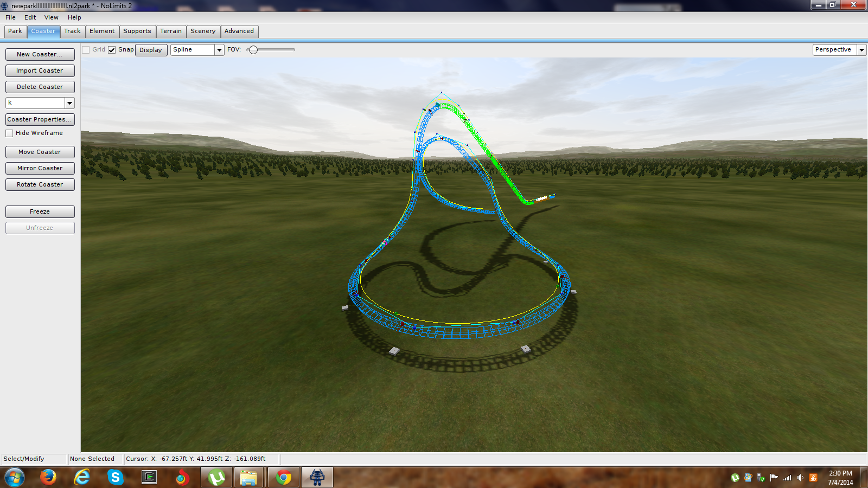The width and height of the screenshot is (868, 488).
Task: Enable the Hide Wireframe checkbox
Action: [x=10, y=133]
